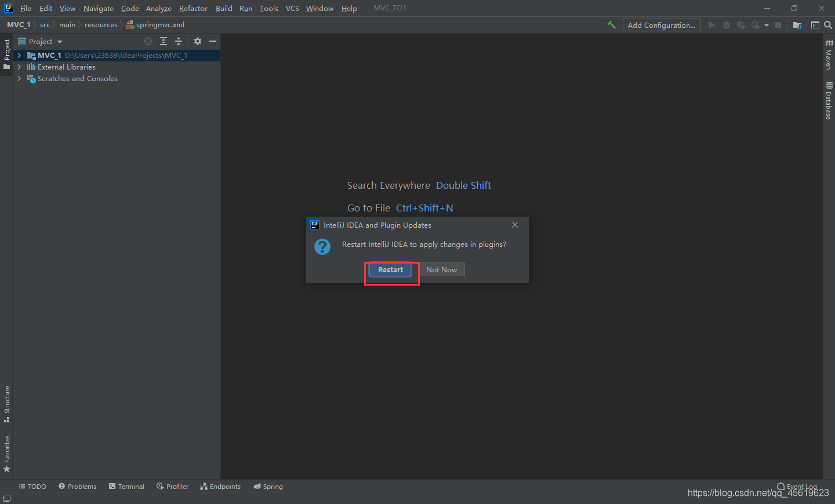The width and height of the screenshot is (835, 504).
Task: Click the Restart button in dialog
Action: (x=390, y=270)
